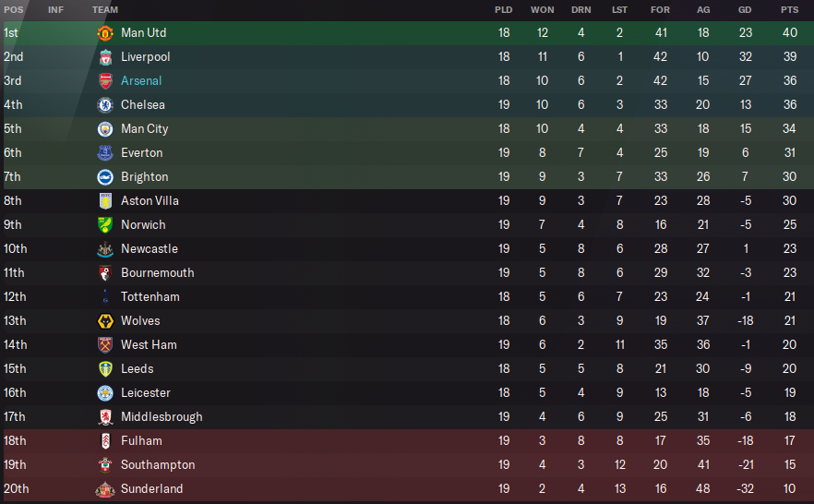Sort table by GD column header
Screen dimensions: 814x504
[x=745, y=9]
